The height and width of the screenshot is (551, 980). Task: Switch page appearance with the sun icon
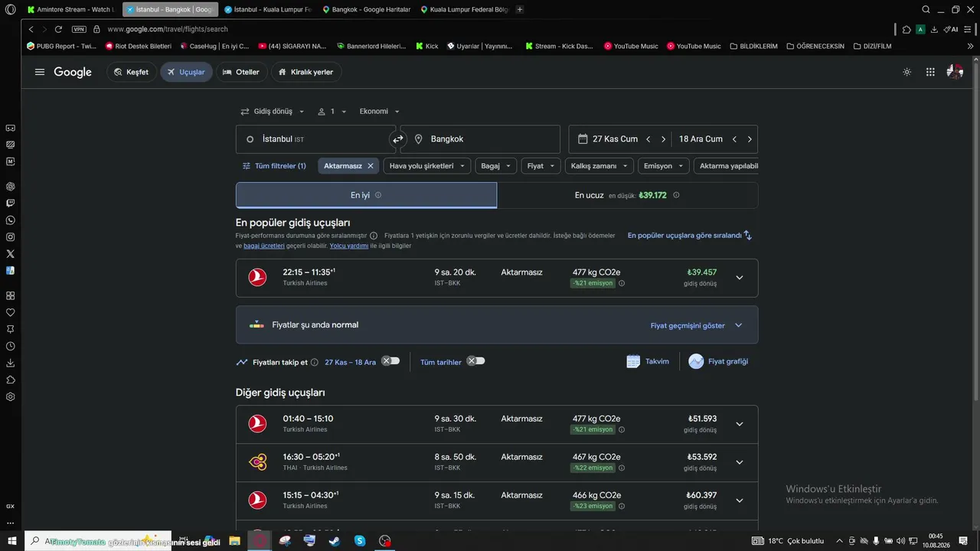907,72
